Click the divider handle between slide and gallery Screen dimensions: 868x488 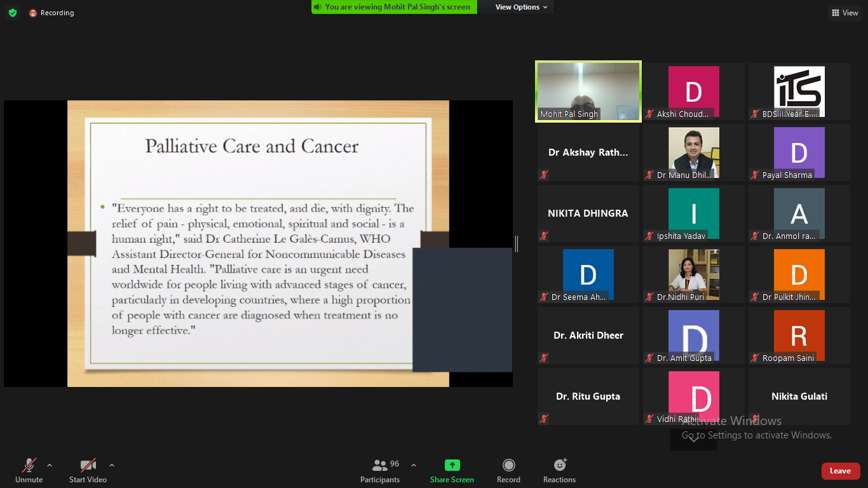(x=517, y=243)
